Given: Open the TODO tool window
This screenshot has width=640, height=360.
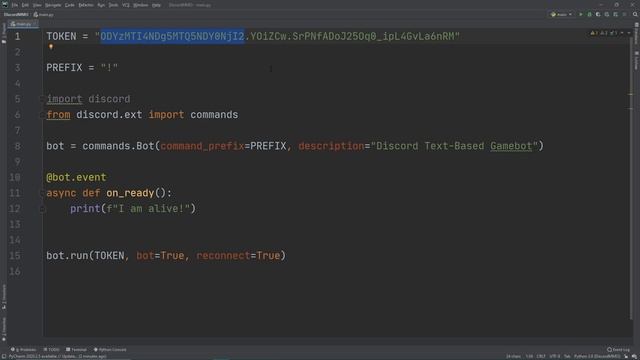Looking at the screenshot, I should click(51, 349).
